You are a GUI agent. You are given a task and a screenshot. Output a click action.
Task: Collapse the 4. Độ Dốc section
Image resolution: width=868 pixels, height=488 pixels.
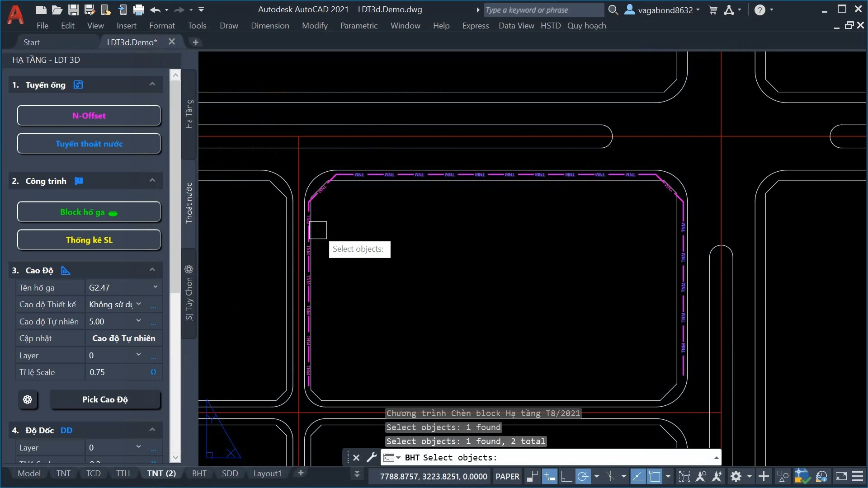[152, 430]
